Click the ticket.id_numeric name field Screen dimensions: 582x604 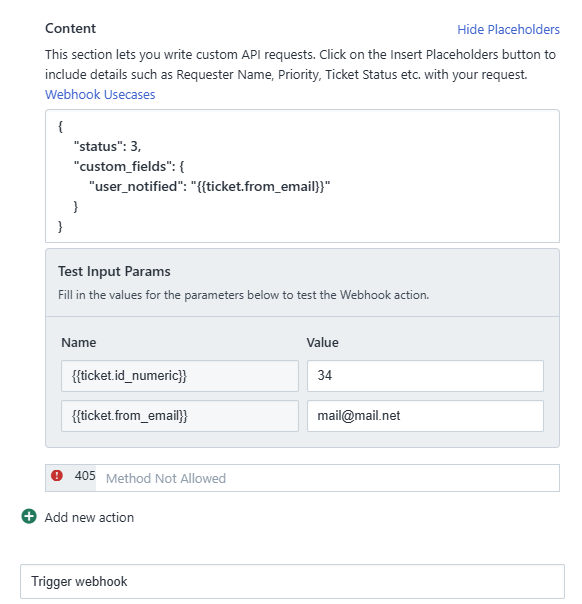(x=180, y=376)
